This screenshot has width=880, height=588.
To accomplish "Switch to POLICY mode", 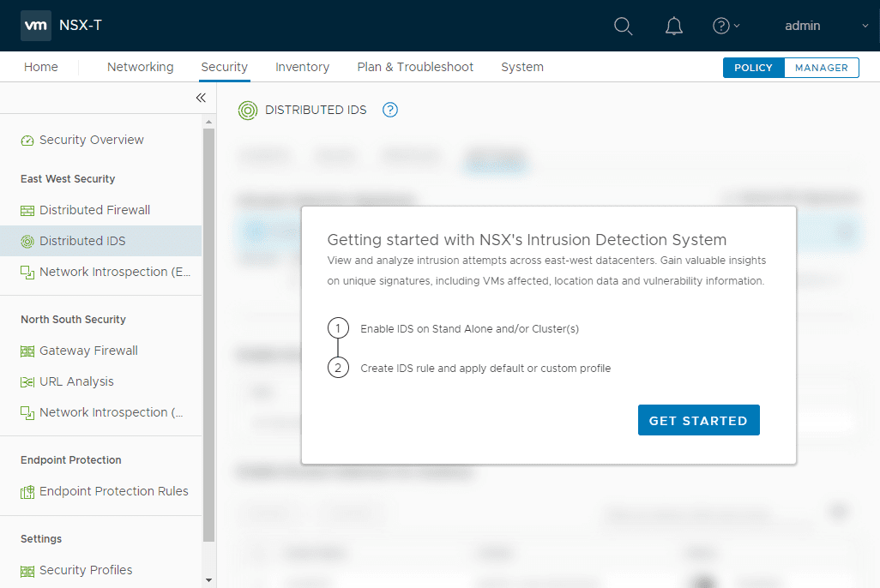I will coord(753,67).
